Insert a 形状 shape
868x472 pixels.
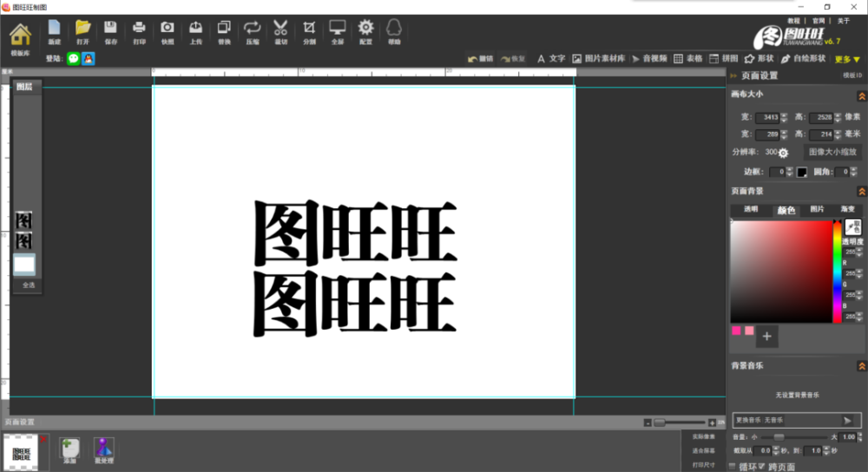click(759, 59)
